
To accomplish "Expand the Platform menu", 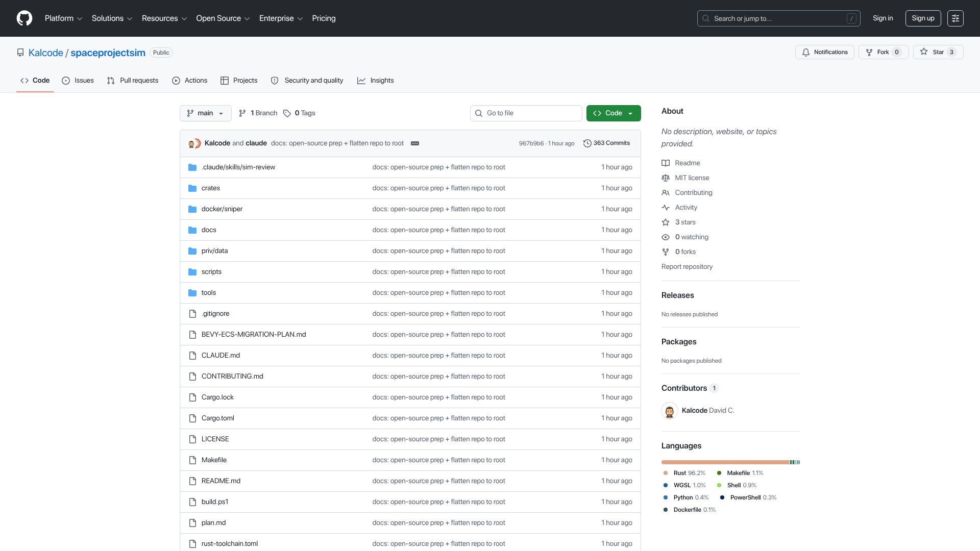I will click(63, 18).
